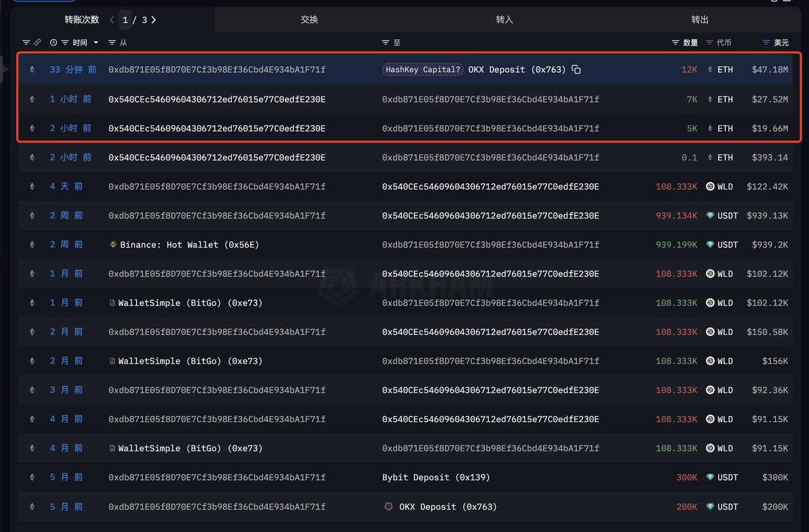Click contract document icon in 1 月 前 BitGo row
The image size is (809, 532).
pos(113,303)
